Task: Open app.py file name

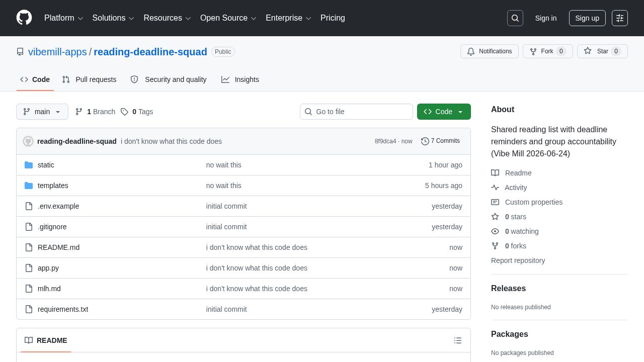Action: pos(48,268)
